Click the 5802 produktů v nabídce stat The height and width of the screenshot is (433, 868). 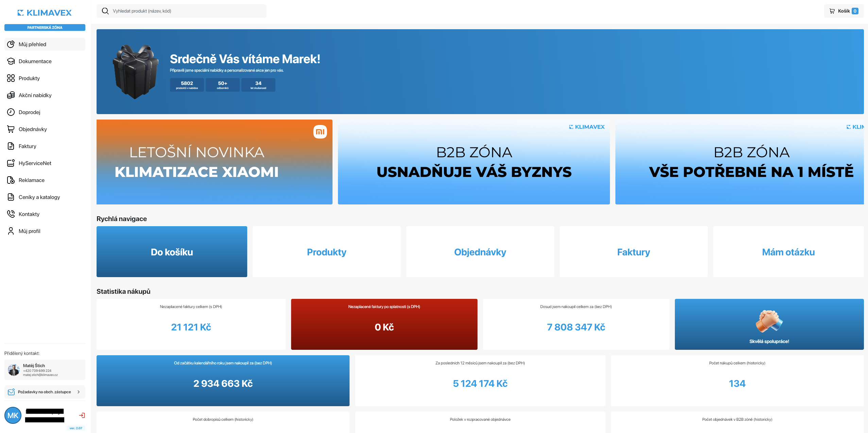(187, 85)
